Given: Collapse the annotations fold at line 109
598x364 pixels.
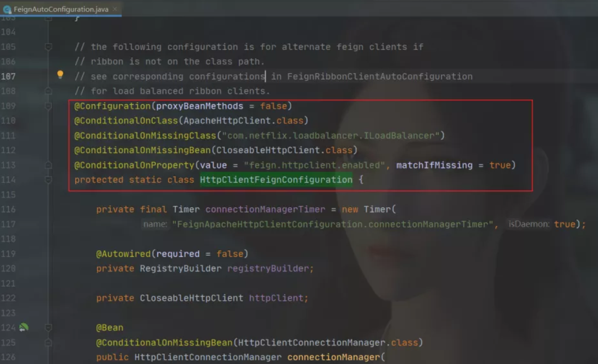Looking at the screenshot, I should pyautogui.click(x=48, y=106).
